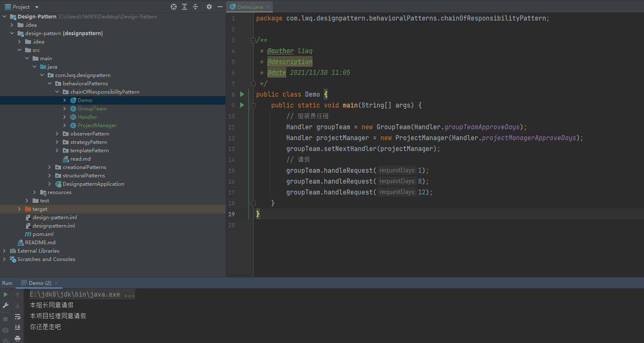
Task: Click the locate/select opened file icon
Action: click(174, 7)
